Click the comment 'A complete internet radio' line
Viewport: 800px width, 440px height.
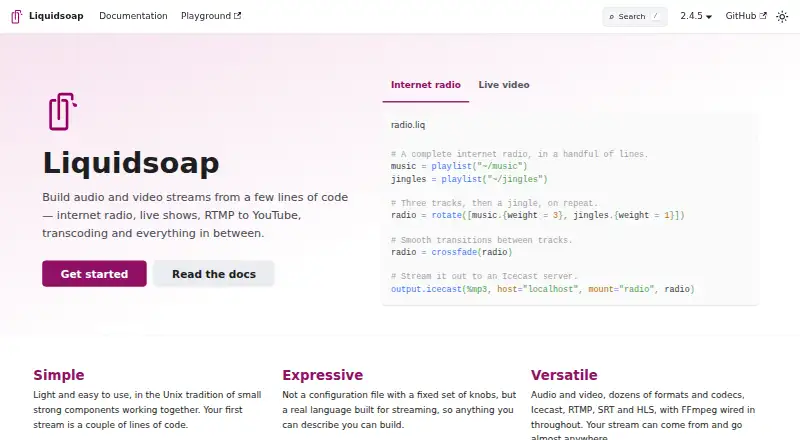click(519, 154)
